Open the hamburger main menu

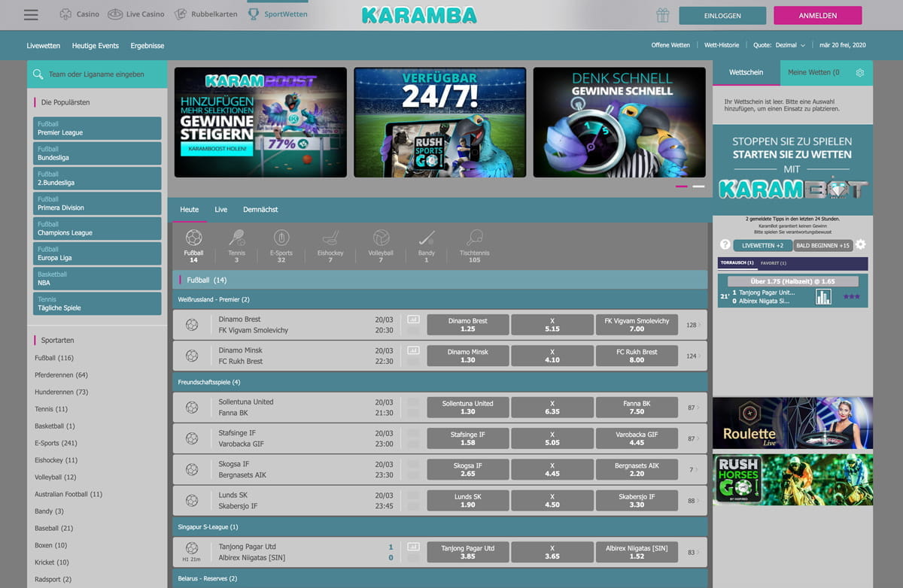(31, 15)
